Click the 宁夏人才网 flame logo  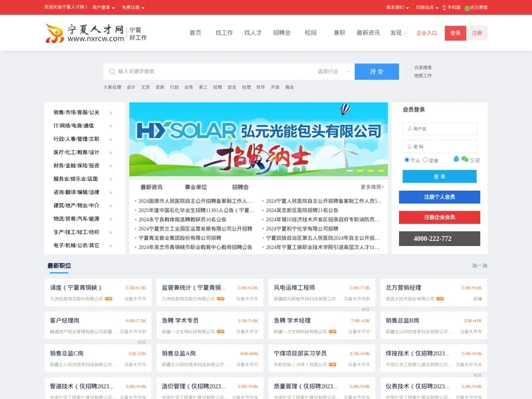[x=55, y=33]
